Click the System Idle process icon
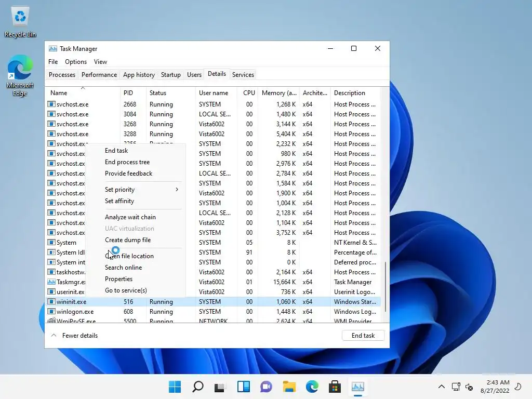Image resolution: width=532 pixels, height=399 pixels. (x=51, y=252)
